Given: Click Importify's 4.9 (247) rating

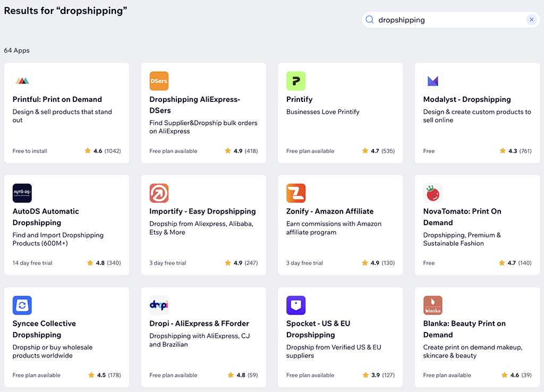Looking at the screenshot, I should 241,263.
